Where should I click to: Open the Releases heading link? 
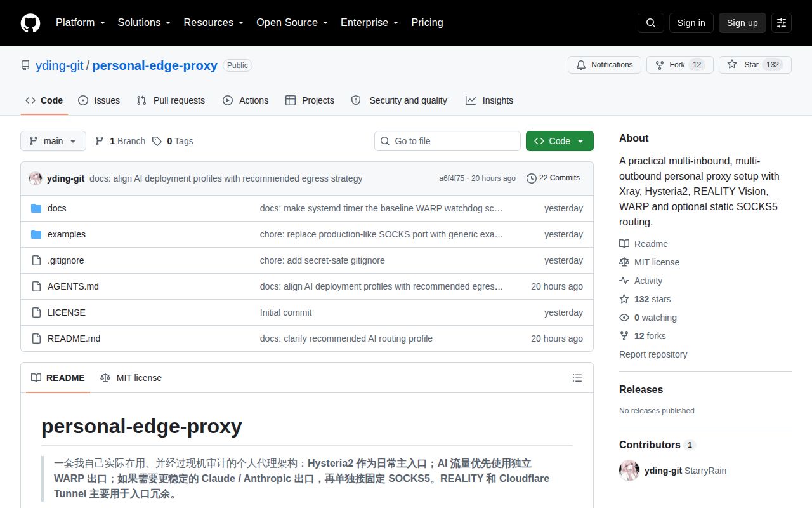[641, 389]
